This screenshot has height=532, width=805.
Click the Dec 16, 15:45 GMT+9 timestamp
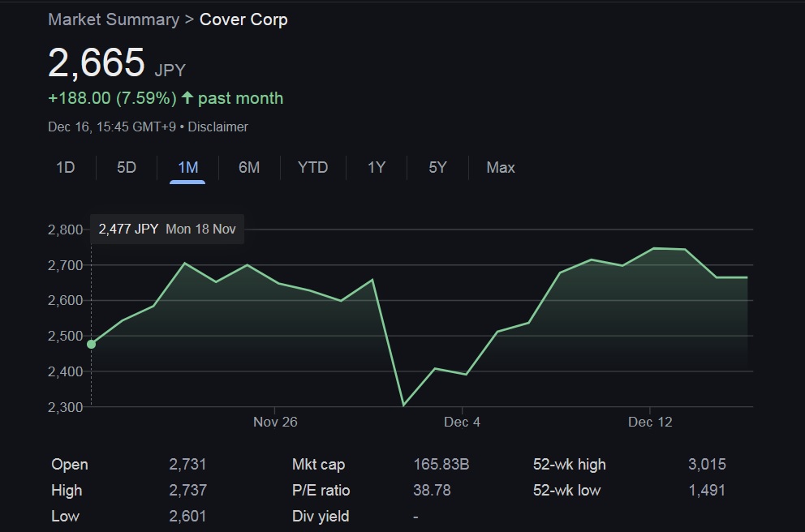click(112, 127)
